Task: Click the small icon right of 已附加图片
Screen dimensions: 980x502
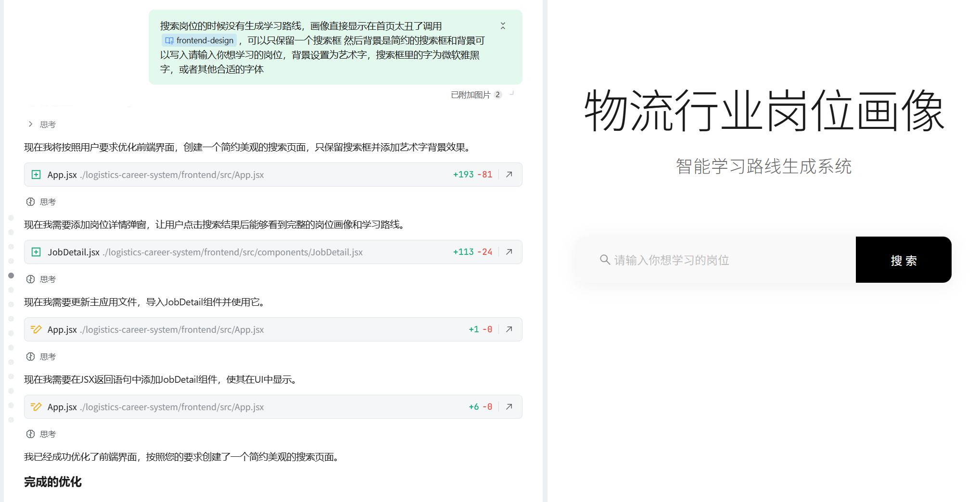Action: 512,94
